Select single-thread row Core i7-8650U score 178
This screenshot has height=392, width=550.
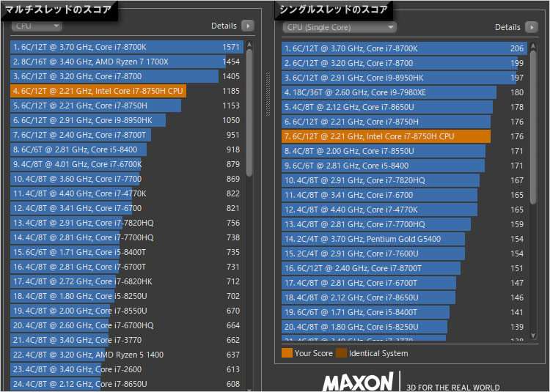tap(404, 107)
